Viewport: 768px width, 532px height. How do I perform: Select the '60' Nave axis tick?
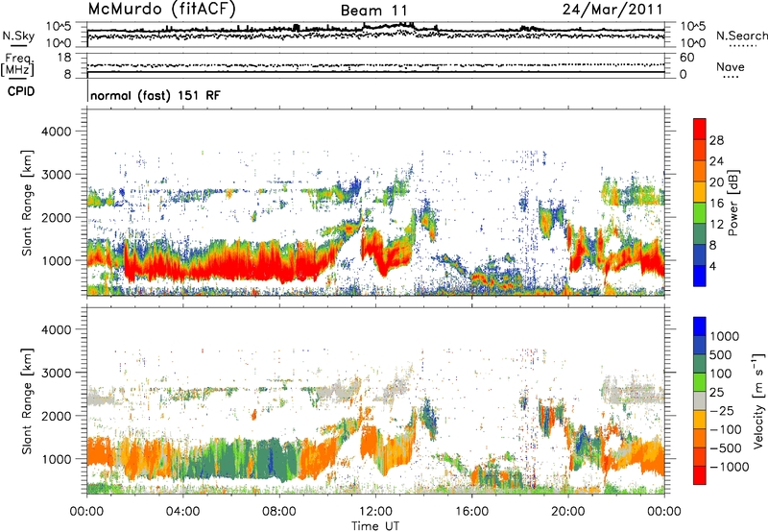pos(686,58)
